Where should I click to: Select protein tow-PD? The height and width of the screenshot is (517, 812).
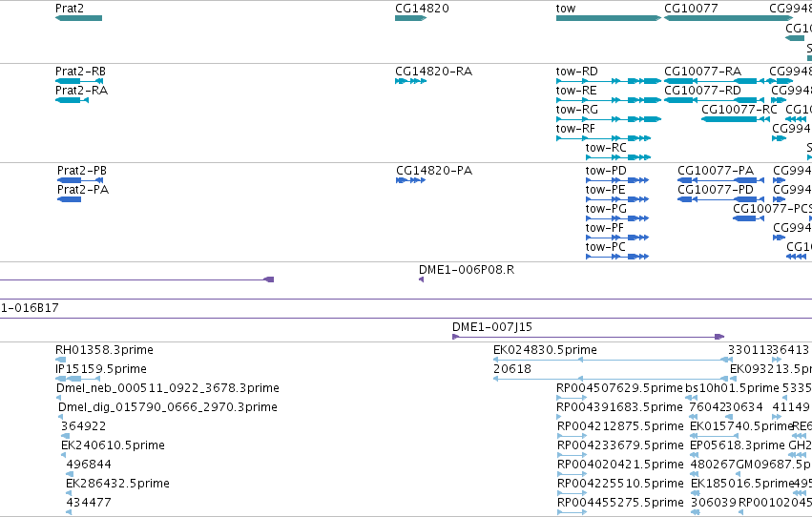[617, 180]
